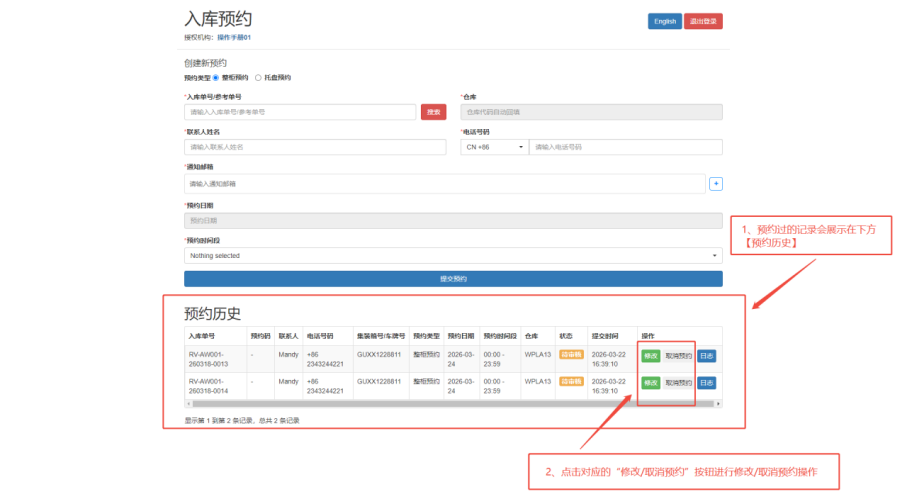Viewport: 908px width, 499px height.
Task: Select the 托盘预约 radio button
Action: click(x=258, y=77)
